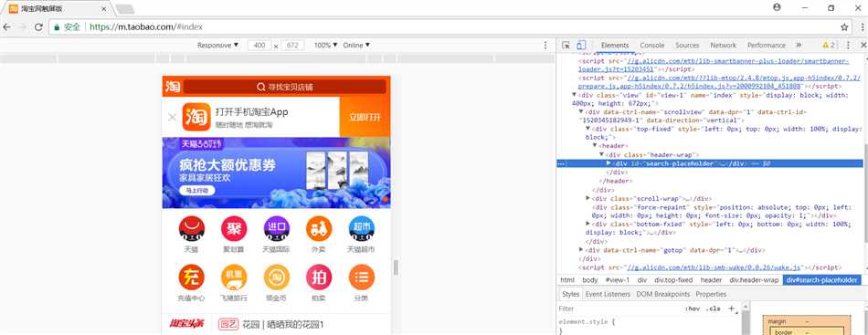
Task: Dismiss the Taobao App banner X
Action: (x=172, y=117)
